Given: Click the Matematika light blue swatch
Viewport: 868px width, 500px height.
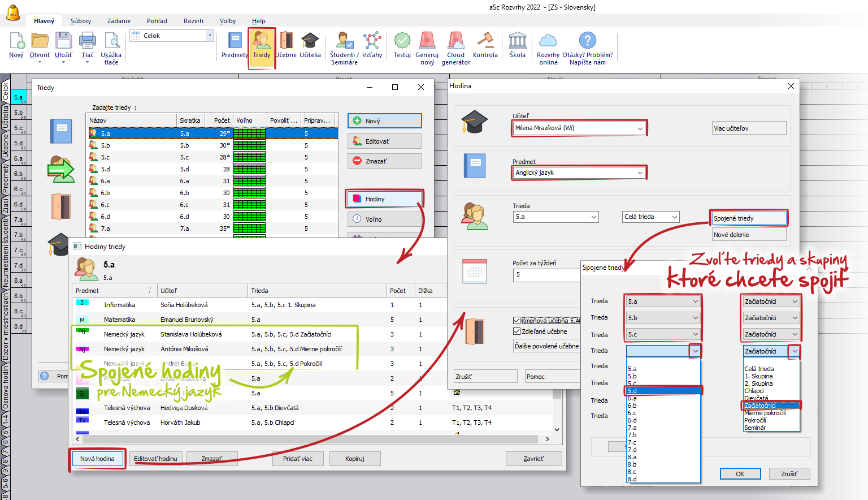Looking at the screenshot, I should [82, 320].
